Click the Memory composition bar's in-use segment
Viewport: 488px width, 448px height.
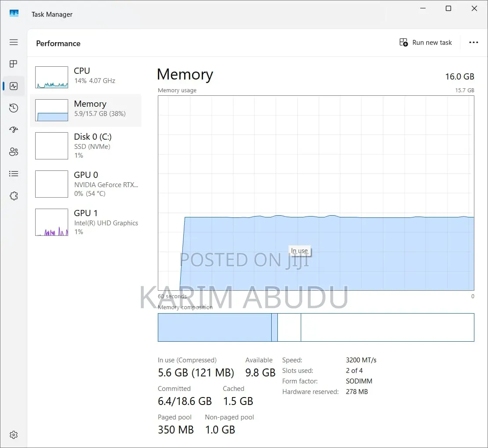coord(215,327)
